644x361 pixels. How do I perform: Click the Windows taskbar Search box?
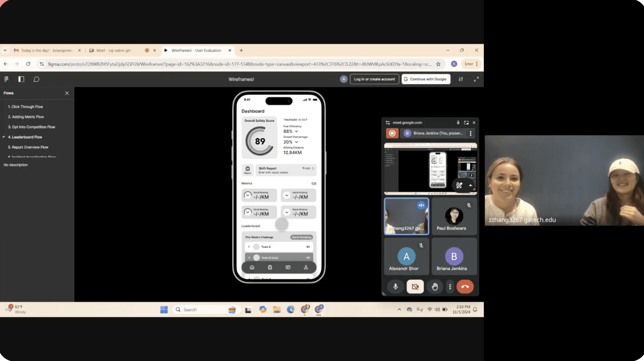coord(207,310)
